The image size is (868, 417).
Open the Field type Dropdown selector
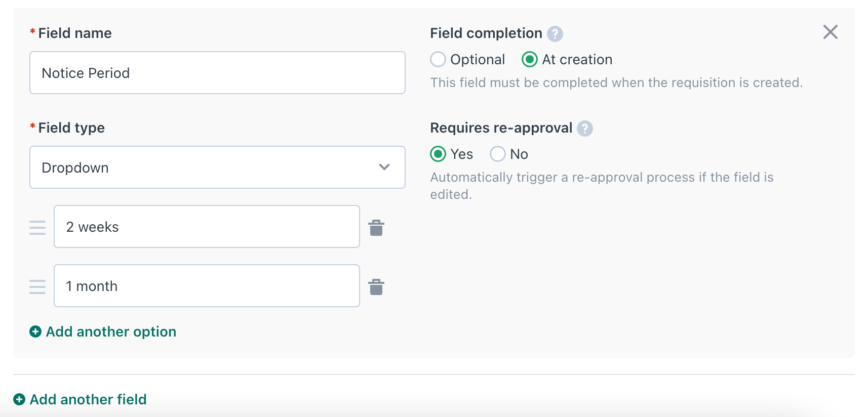pyautogui.click(x=217, y=168)
